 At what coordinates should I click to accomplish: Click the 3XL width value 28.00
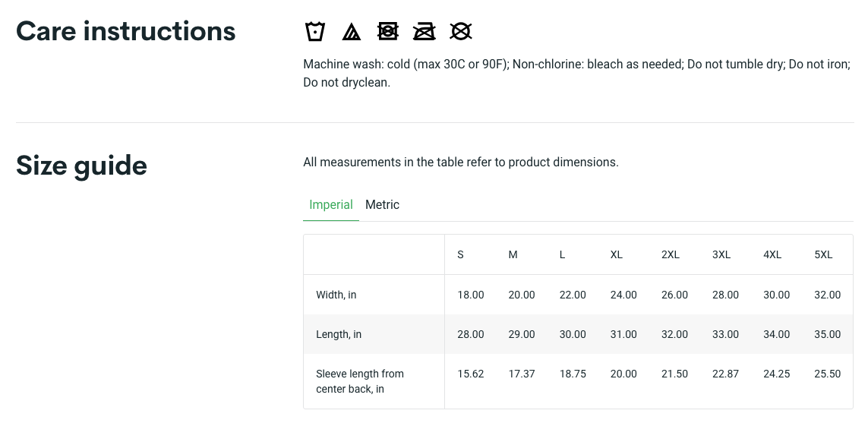(x=725, y=295)
